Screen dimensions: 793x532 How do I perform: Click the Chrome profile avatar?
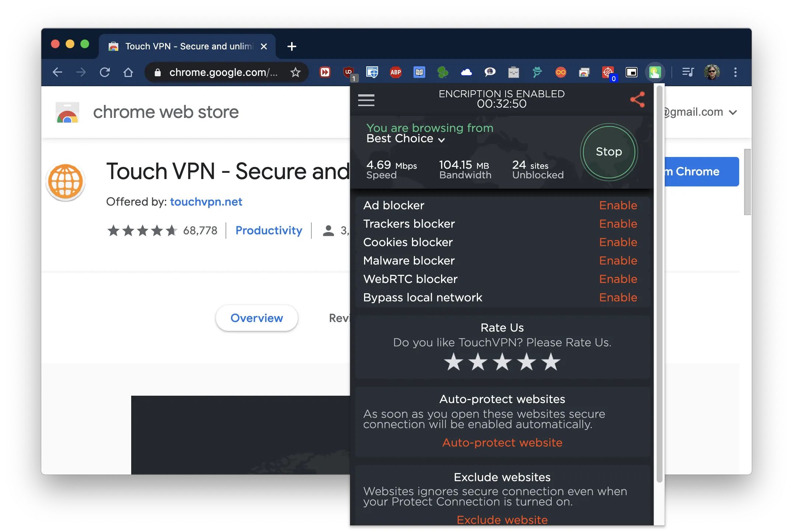coord(712,72)
